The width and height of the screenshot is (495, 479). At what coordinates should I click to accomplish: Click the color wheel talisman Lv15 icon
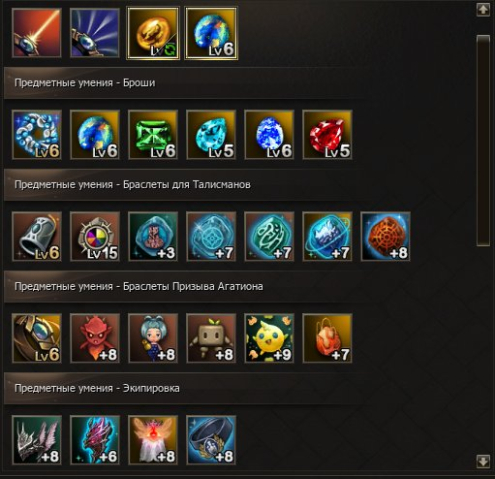(x=95, y=236)
